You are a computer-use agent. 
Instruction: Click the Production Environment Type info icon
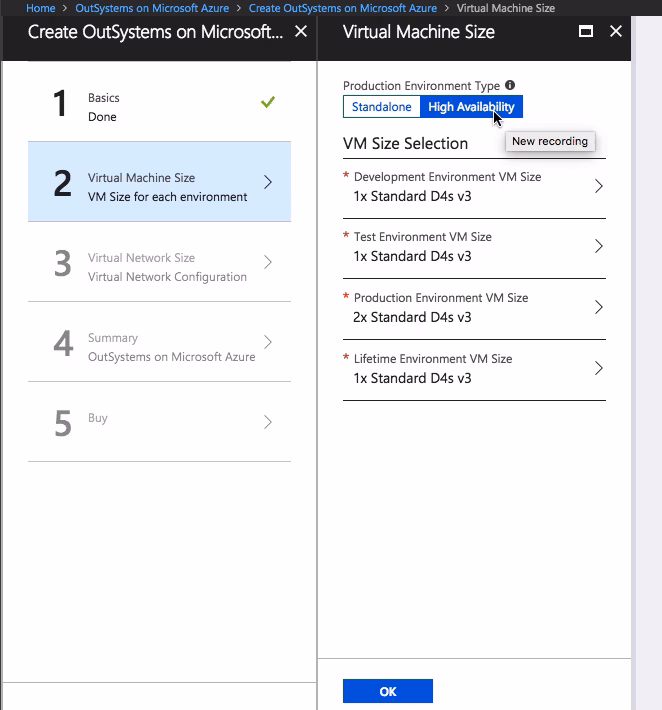(510, 85)
